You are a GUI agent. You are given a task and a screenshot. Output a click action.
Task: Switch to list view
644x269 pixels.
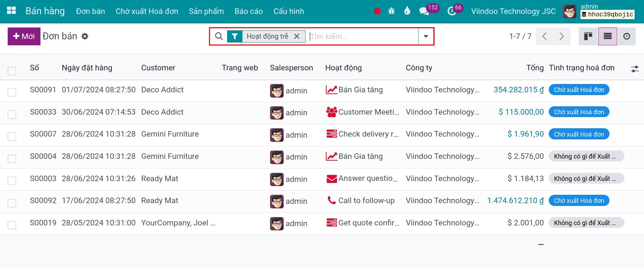[608, 36]
